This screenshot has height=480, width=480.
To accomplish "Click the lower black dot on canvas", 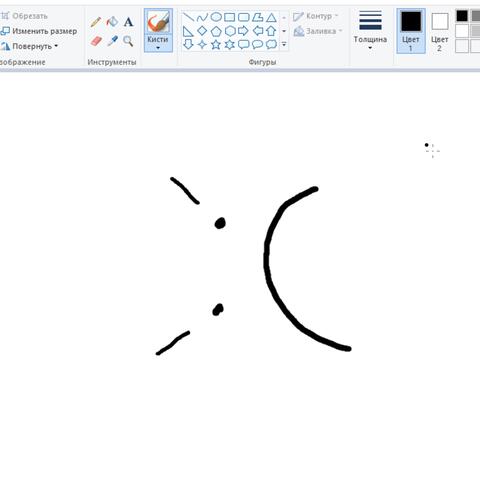I will (218, 309).
